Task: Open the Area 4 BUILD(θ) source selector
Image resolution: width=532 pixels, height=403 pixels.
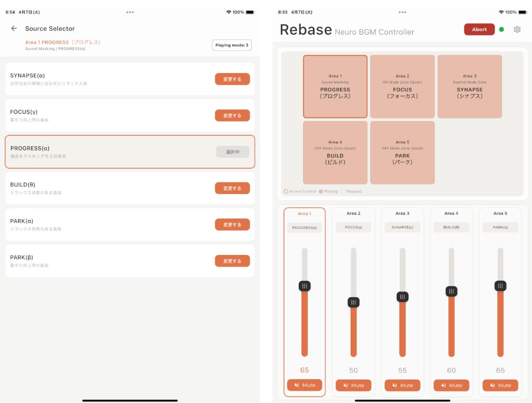Action: 451,227
